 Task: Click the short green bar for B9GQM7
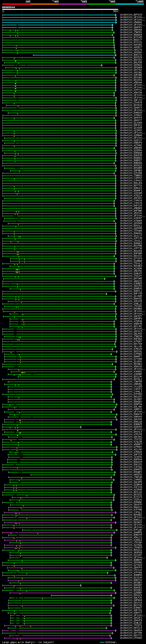(x=42, y=585)
